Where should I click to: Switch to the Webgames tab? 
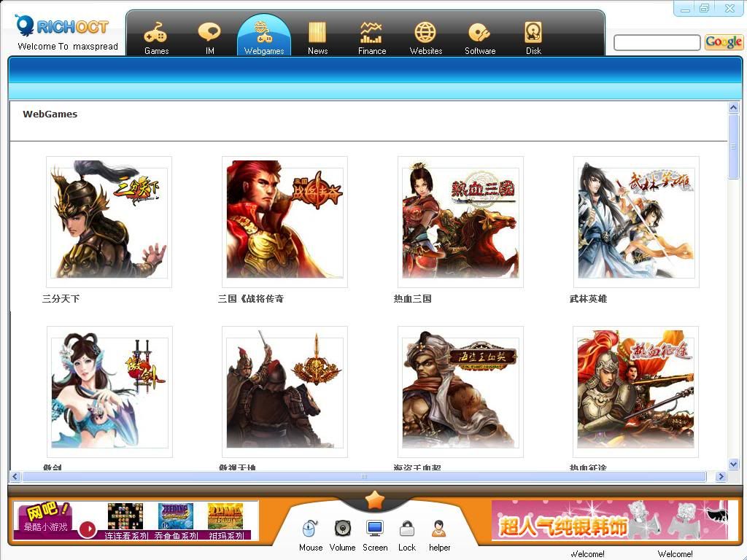tap(264, 35)
